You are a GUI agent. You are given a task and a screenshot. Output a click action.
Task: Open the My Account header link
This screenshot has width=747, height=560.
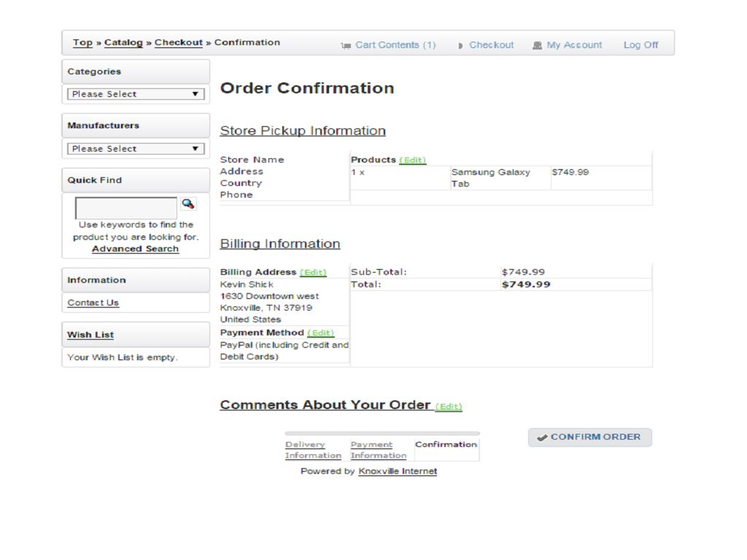[x=573, y=45]
